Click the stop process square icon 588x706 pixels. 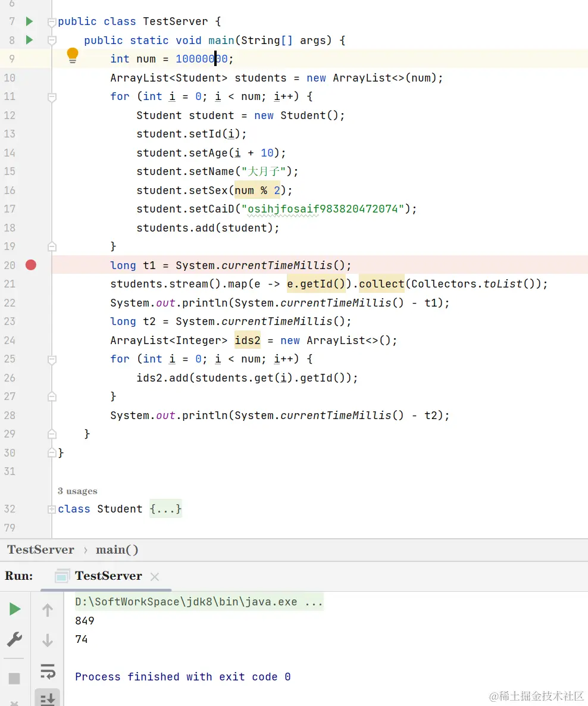coord(15,678)
